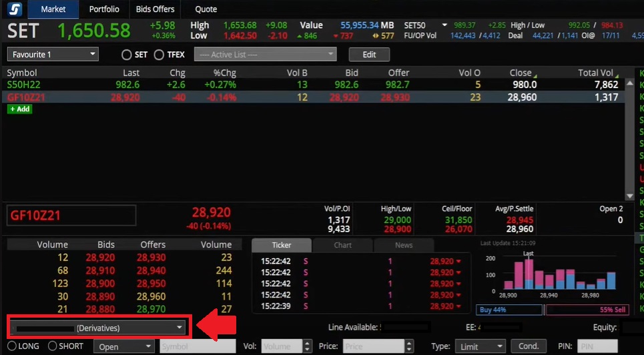Click the order Symbol input field
644x355 pixels.
[x=198, y=346]
